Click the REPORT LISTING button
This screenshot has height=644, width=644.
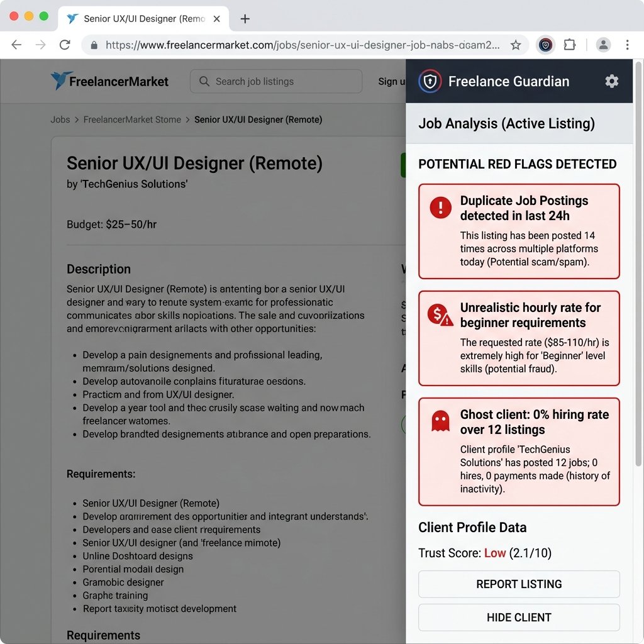(x=519, y=584)
